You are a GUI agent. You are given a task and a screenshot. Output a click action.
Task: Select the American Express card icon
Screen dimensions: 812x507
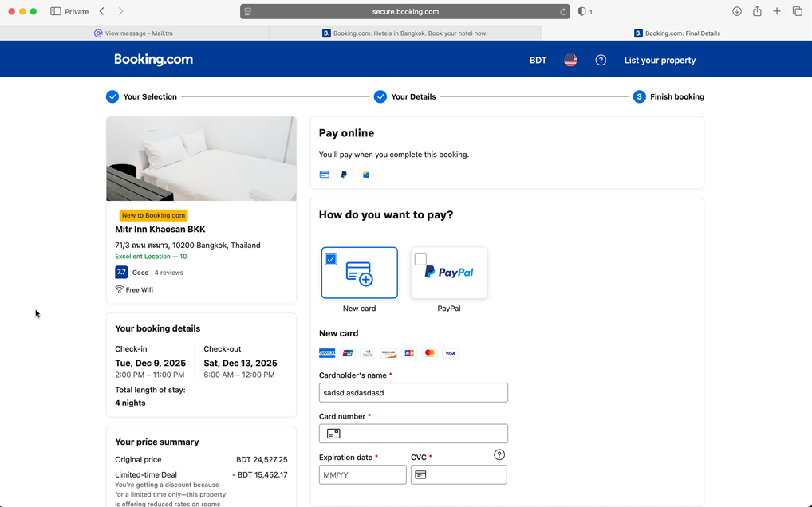327,352
